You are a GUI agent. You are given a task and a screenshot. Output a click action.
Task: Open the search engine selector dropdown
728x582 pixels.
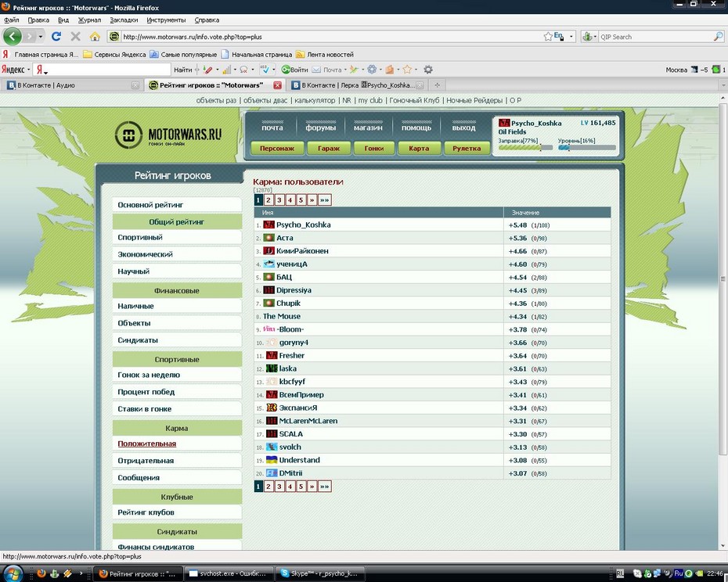click(589, 36)
